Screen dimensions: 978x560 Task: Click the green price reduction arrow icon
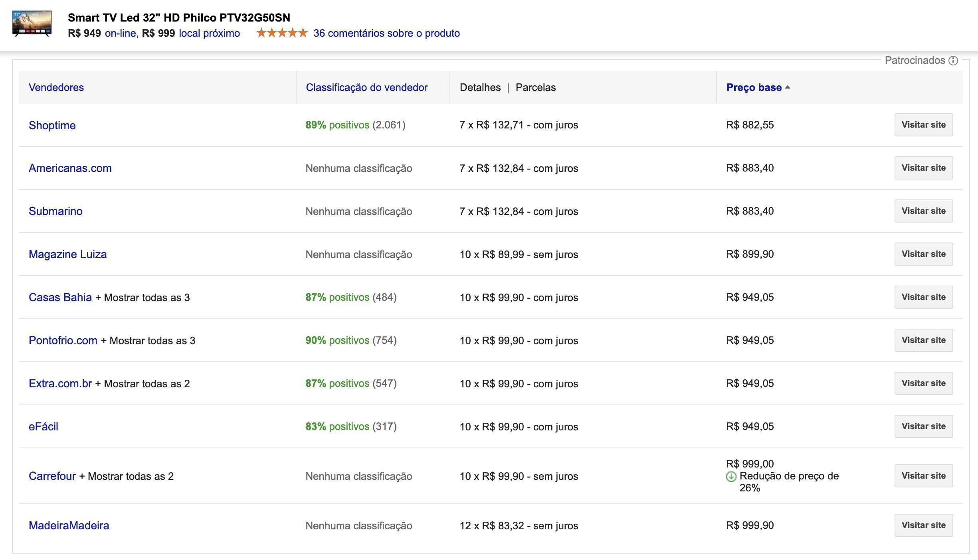tap(731, 476)
